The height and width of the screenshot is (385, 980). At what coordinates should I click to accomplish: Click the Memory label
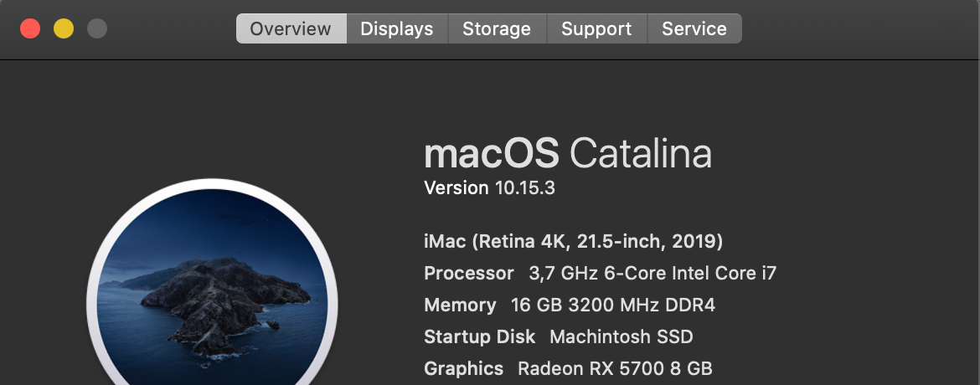click(x=460, y=305)
